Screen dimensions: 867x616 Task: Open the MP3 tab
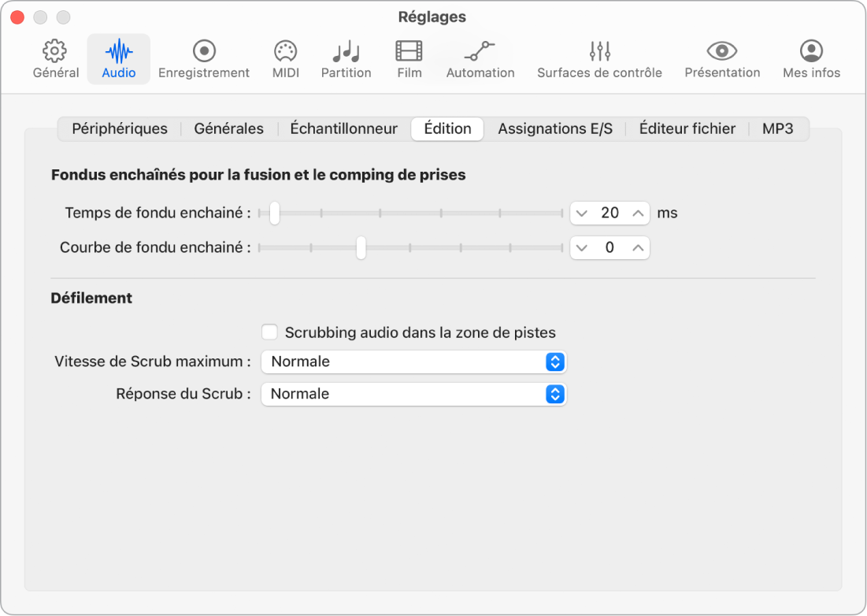click(x=778, y=128)
